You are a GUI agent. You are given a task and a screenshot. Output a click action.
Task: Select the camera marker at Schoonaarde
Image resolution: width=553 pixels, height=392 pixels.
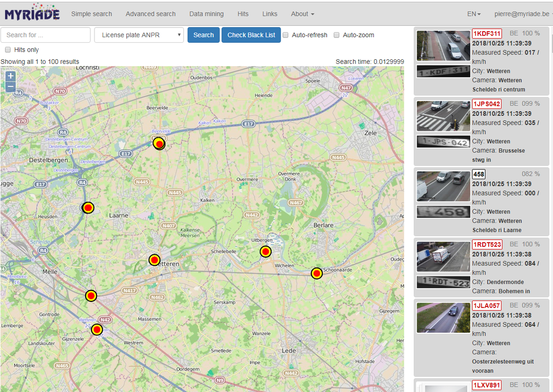pyautogui.click(x=317, y=273)
